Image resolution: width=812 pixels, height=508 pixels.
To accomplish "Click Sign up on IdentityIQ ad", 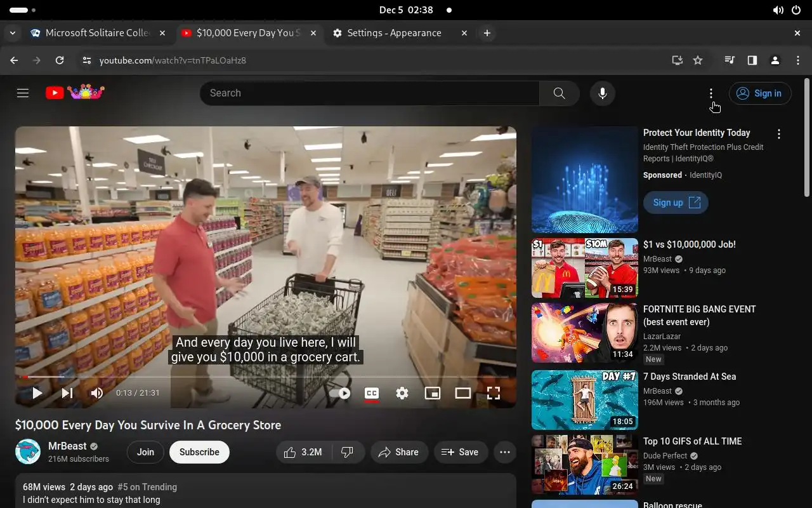I will [x=676, y=203].
